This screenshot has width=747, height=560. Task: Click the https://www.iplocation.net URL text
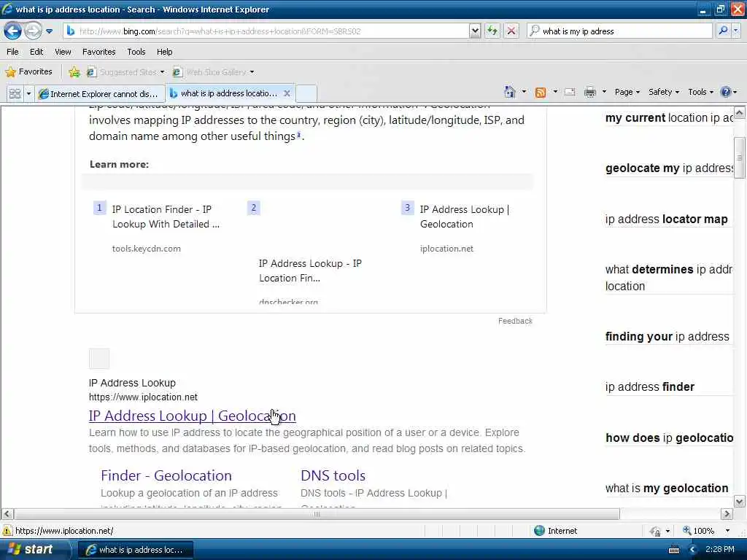143,397
